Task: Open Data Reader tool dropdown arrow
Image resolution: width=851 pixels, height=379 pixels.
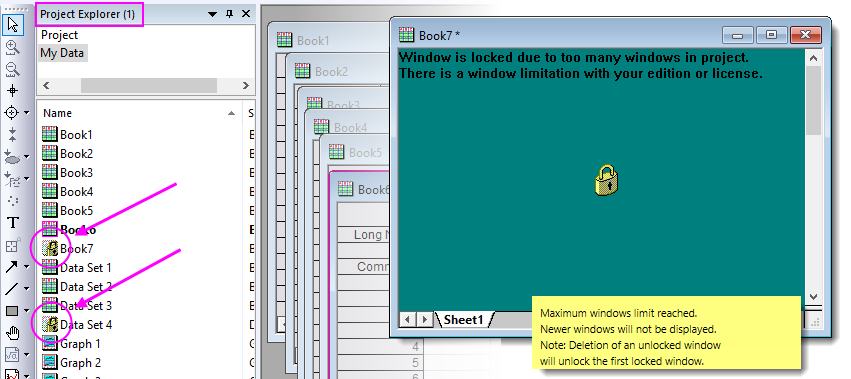Action: [x=27, y=113]
